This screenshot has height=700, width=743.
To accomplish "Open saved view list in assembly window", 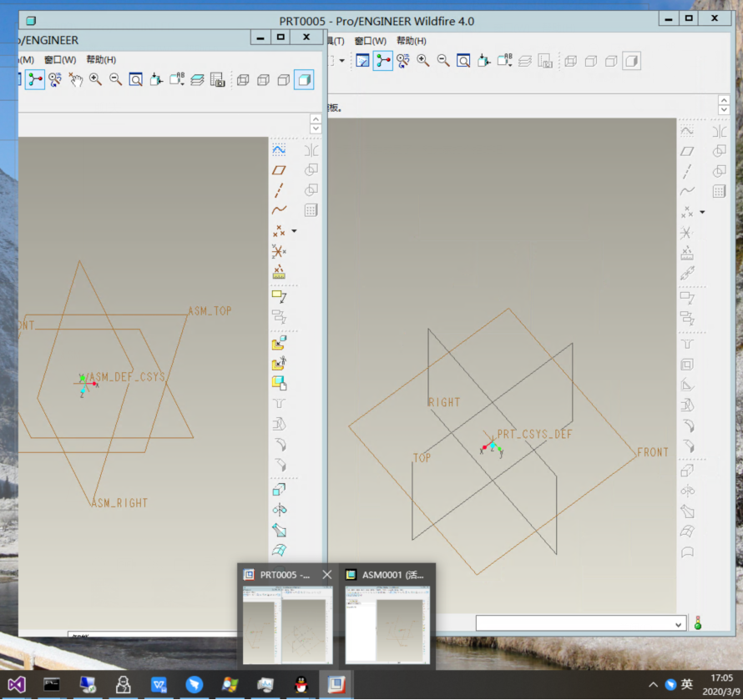I will 177,79.
